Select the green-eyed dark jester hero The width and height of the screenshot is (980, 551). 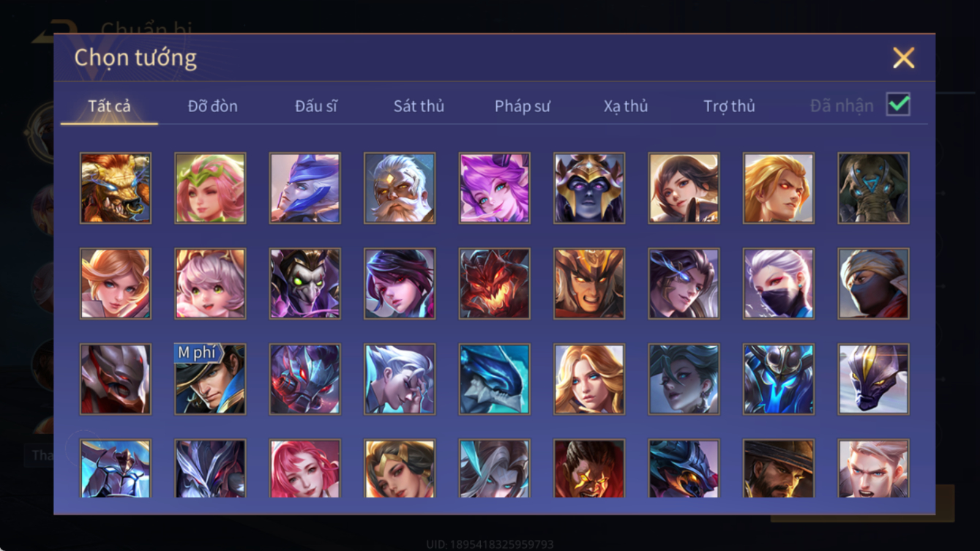[x=305, y=284]
